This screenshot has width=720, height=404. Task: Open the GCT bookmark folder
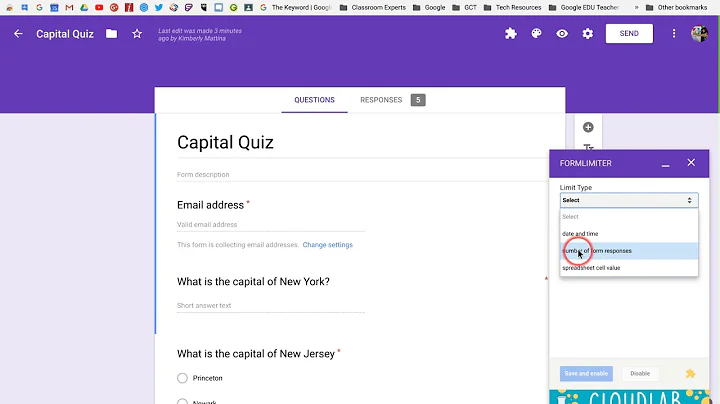(465, 7)
